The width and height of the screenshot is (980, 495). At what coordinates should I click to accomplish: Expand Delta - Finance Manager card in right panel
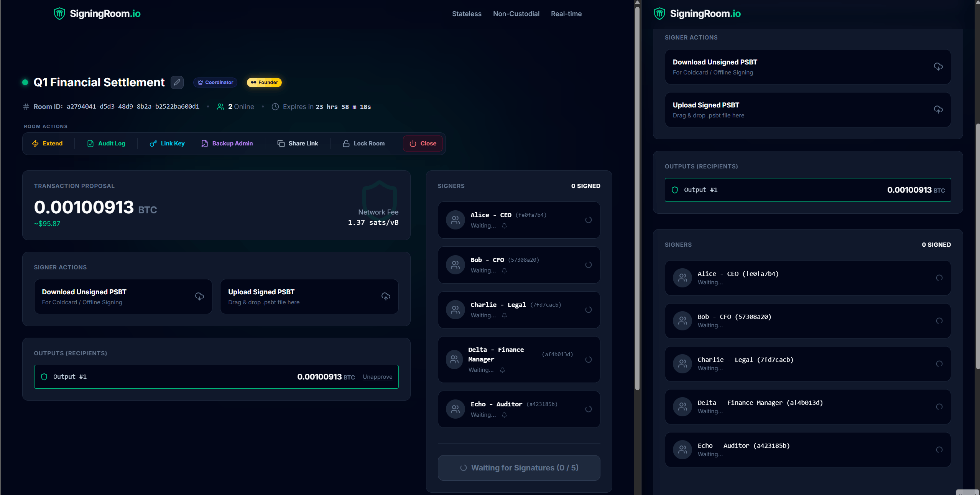(807, 407)
